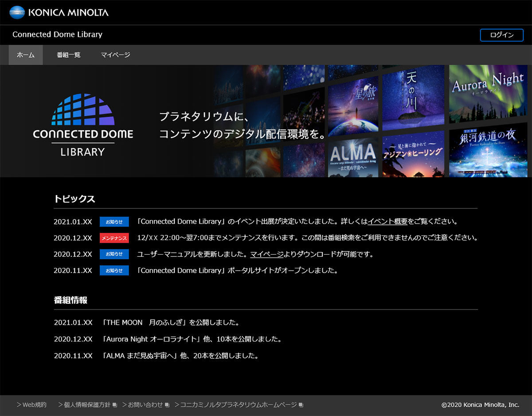Click the 天の川 banner thumbnail
Image resolution: width=532 pixels, height=416 pixels.
click(413, 98)
